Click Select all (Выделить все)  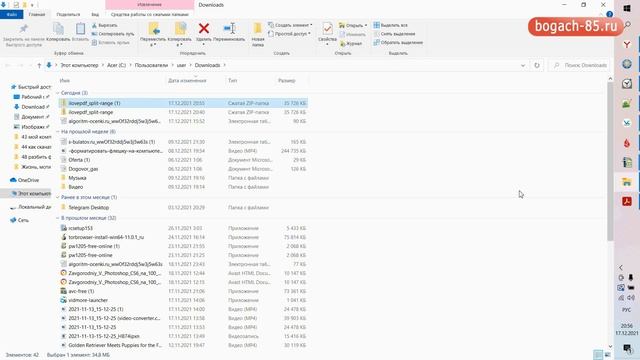point(391,25)
